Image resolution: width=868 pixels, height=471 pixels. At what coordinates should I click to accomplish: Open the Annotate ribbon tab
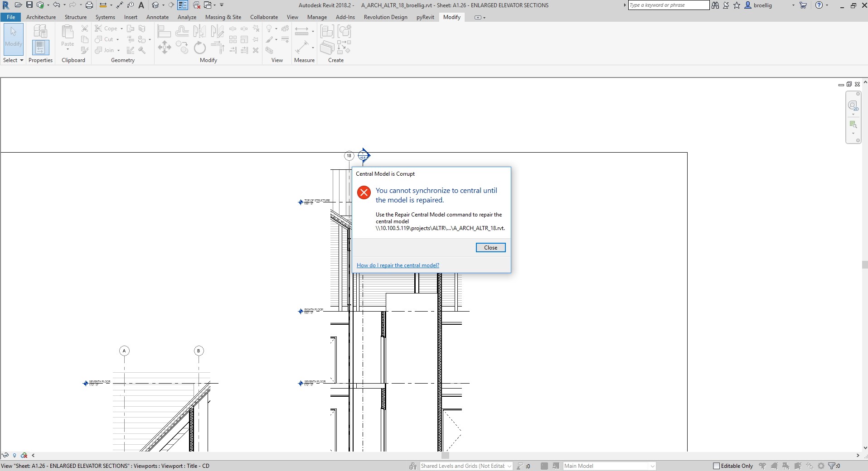point(157,17)
